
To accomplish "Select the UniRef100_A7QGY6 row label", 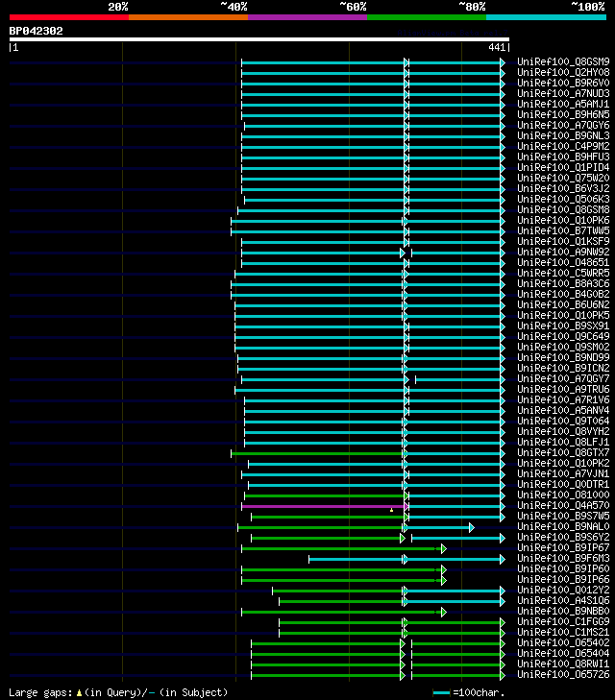I will click(563, 125).
